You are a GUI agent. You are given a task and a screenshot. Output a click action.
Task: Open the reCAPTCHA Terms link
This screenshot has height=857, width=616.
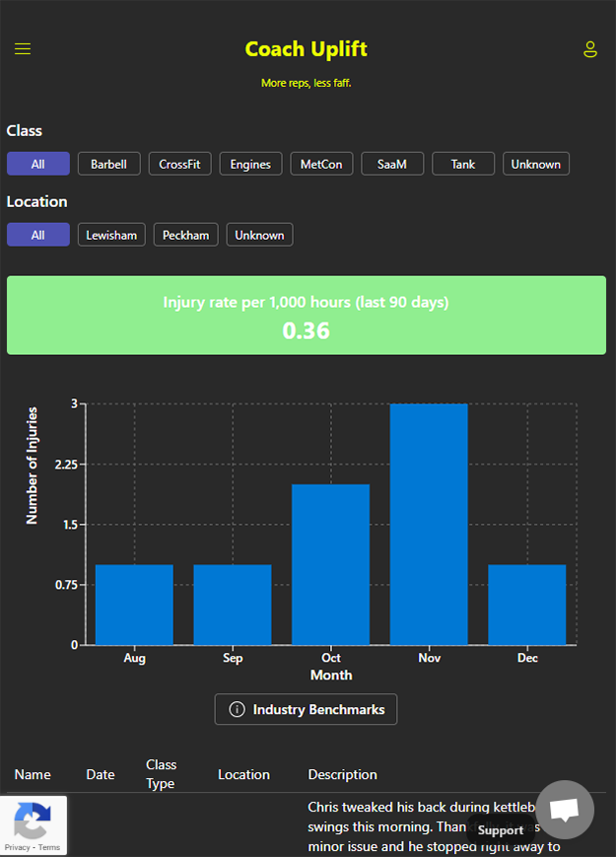49,848
